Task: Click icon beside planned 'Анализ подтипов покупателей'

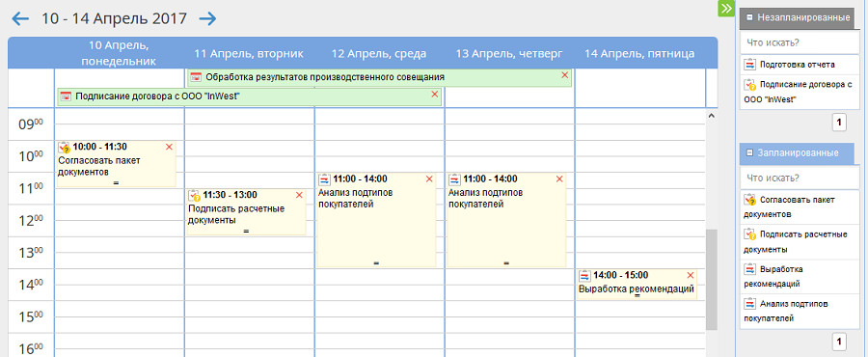Action: [749, 303]
